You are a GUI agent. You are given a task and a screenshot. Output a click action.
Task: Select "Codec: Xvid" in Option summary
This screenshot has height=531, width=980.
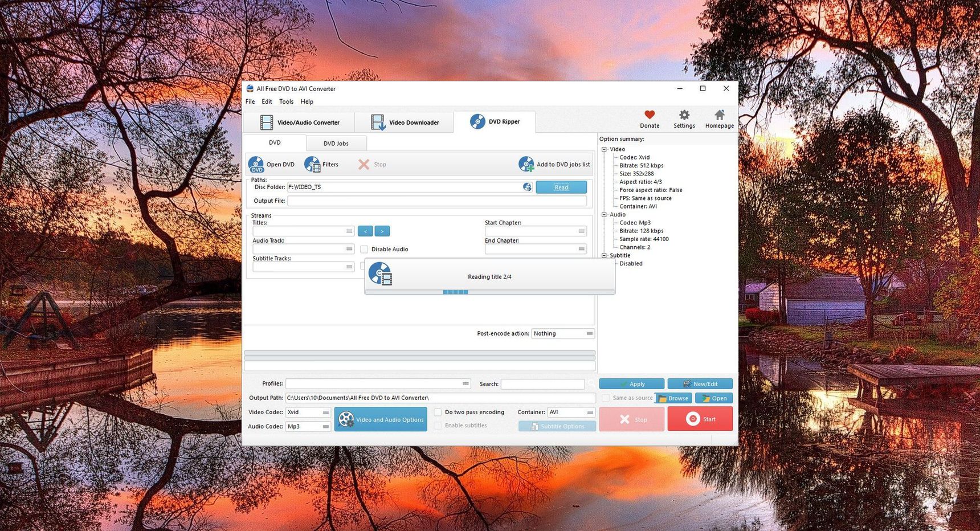tap(634, 157)
